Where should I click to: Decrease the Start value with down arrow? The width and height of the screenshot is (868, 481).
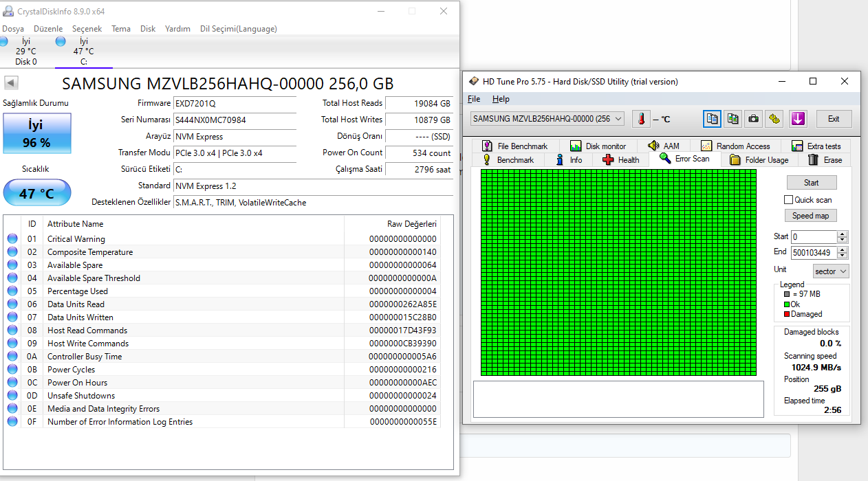(x=843, y=240)
